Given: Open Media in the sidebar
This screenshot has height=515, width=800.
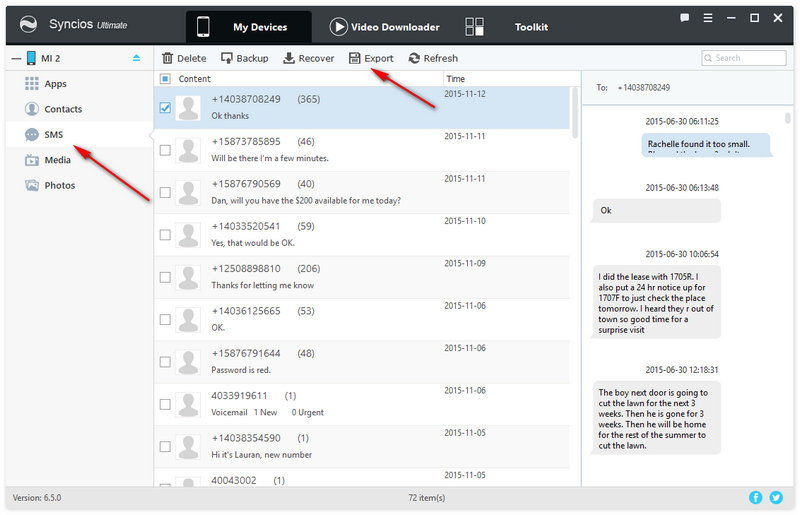Looking at the screenshot, I should pyautogui.click(x=57, y=160).
